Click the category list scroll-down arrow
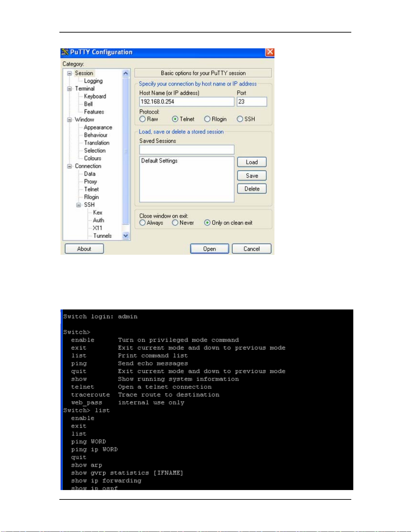The height and width of the screenshot is (532, 411). pyautogui.click(x=126, y=236)
